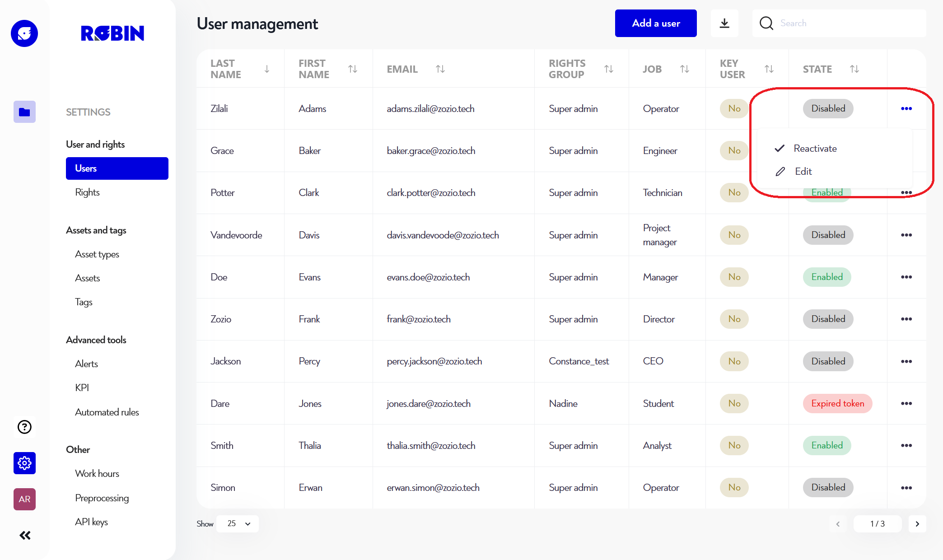Click the Search input field
The width and height of the screenshot is (943, 560).
(839, 23)
